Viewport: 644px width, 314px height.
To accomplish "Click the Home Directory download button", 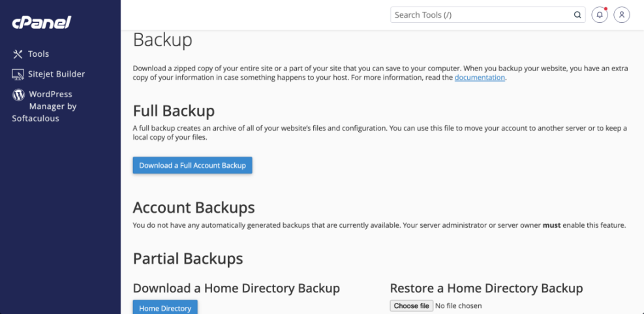I will pos(165,307).
